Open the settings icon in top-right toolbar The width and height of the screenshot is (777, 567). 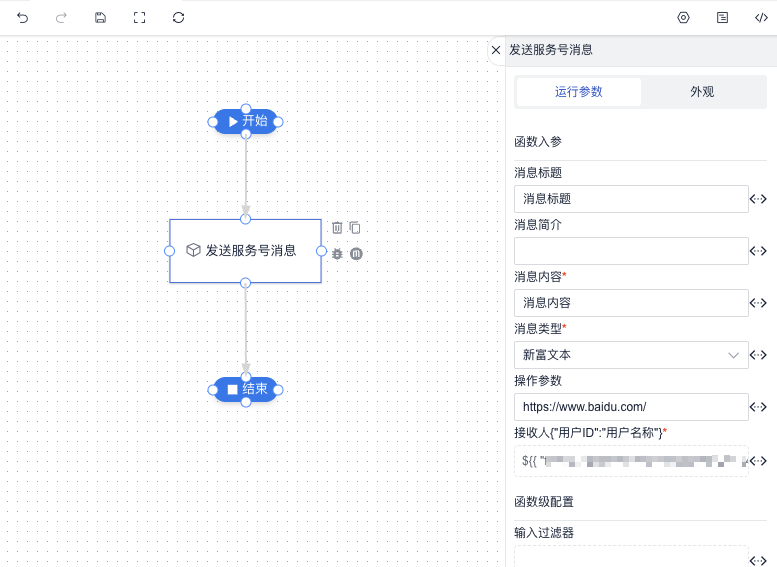[x=684, y=18]
